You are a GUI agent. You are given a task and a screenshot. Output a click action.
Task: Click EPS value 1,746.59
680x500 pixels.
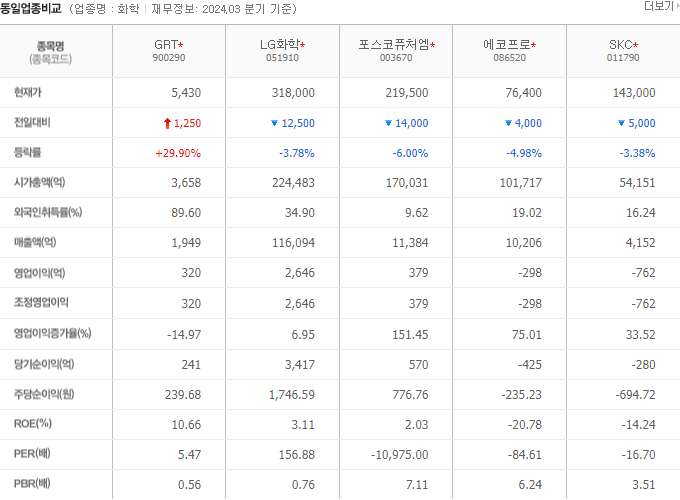pyautogui.click(x=292, y=395)
